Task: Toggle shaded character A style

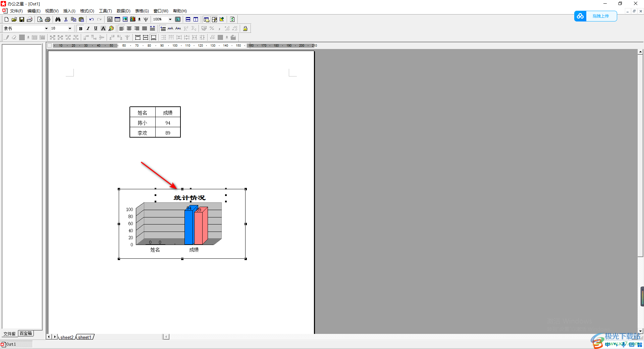Action: (x=104, y=29)
